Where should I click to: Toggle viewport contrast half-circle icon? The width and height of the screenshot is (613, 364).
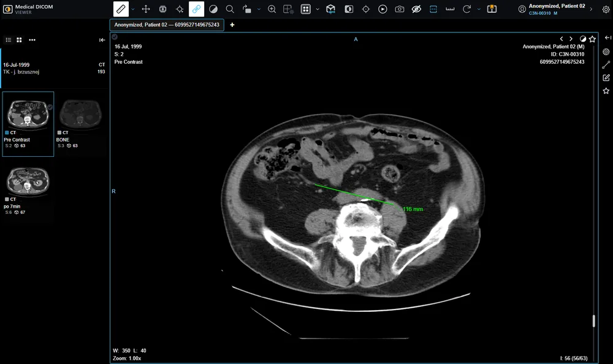(583, 39)
